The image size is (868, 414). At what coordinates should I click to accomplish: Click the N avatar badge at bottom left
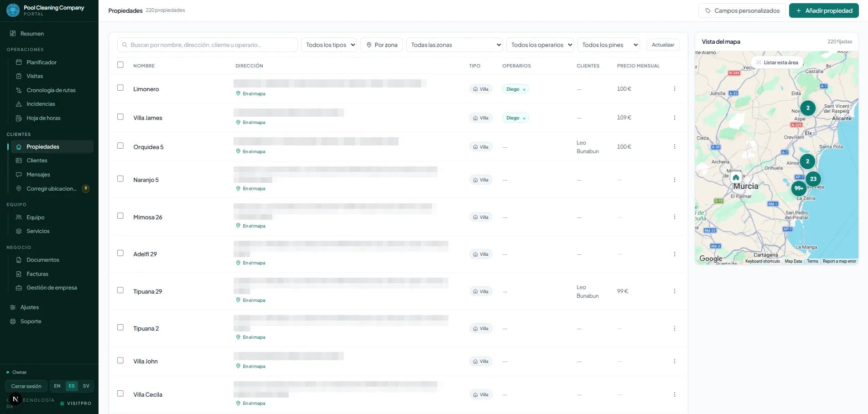point(15,399)
